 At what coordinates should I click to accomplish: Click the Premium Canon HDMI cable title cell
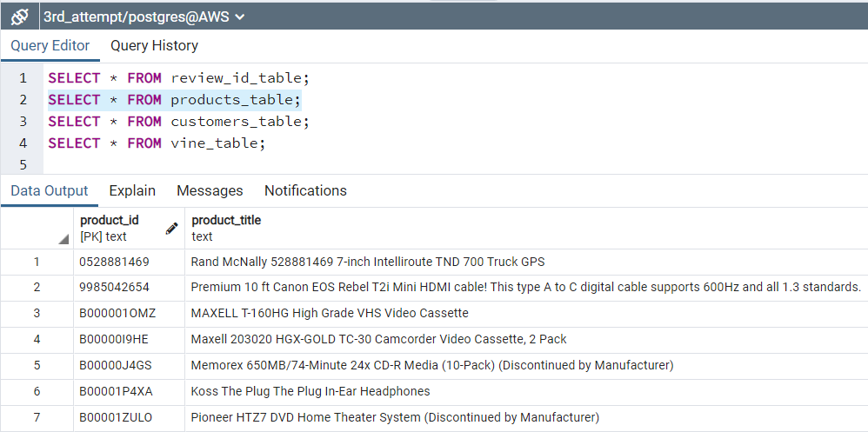(526, 288)
